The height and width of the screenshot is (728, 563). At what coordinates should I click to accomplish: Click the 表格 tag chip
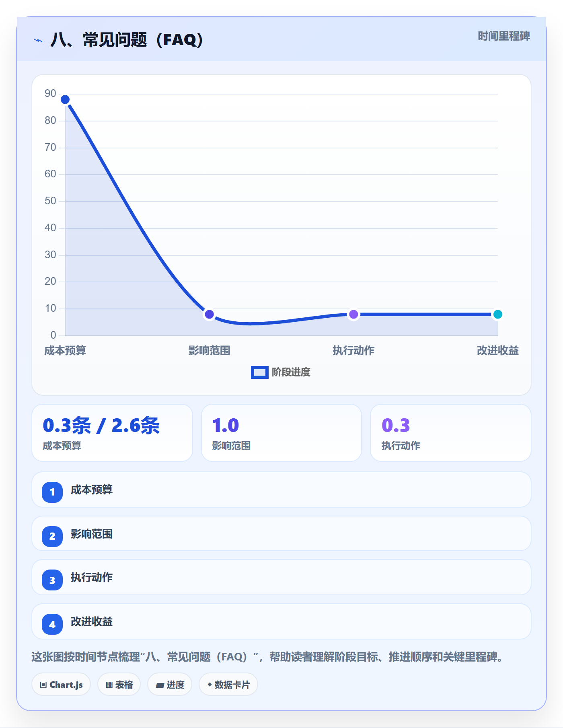click(x=119, y=685)
